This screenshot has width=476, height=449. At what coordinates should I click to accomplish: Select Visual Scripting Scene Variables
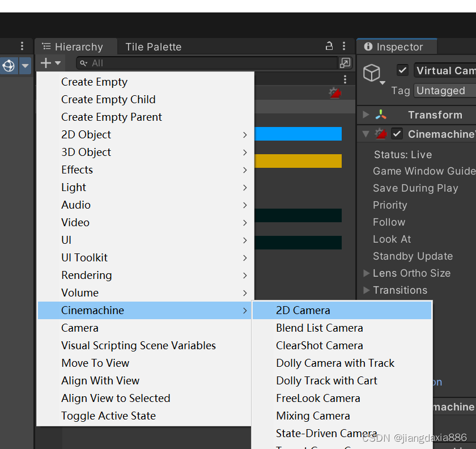(x=145, y=346)
